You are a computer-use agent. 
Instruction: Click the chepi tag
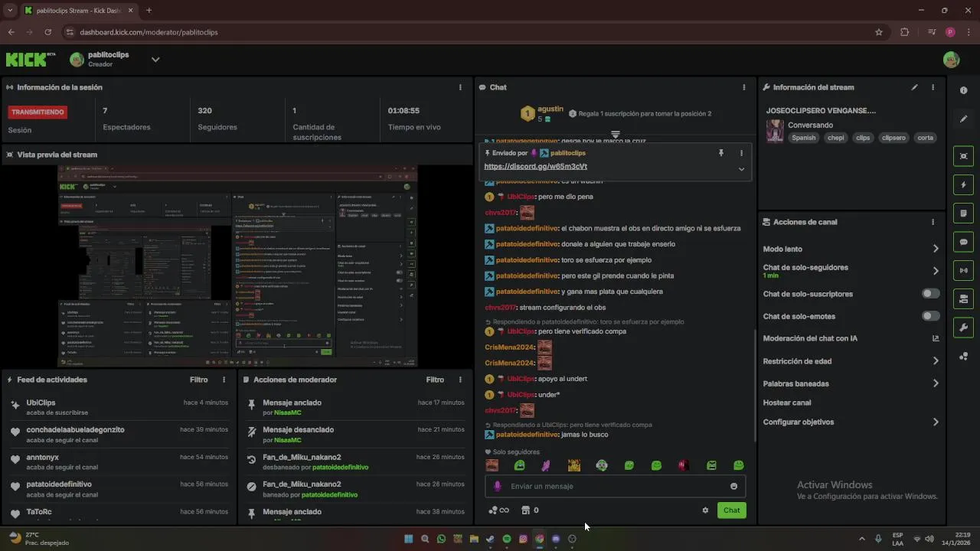coord(835,138)
